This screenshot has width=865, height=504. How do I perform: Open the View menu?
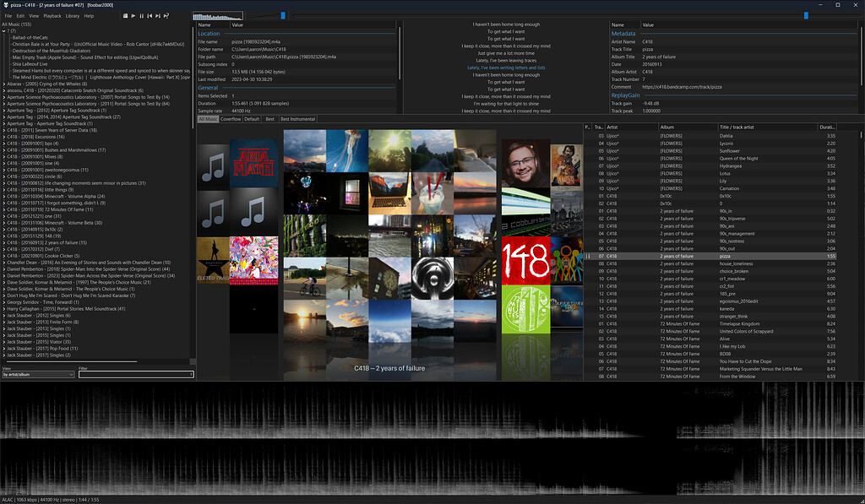pos(34,16)
